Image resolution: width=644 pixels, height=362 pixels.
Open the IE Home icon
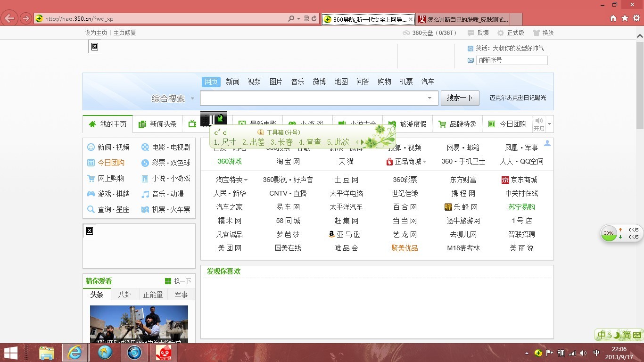pyautogui.click(x=613, y=18)
